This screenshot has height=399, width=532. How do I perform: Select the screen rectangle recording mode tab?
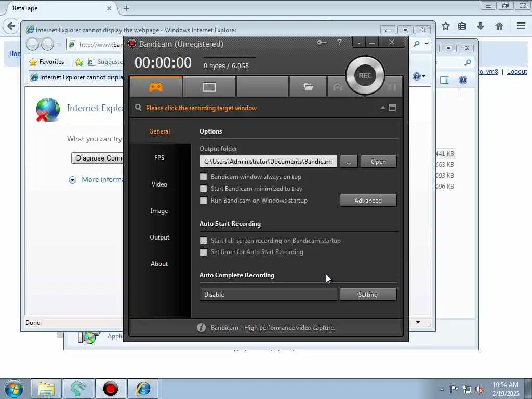tap(209, 87)
